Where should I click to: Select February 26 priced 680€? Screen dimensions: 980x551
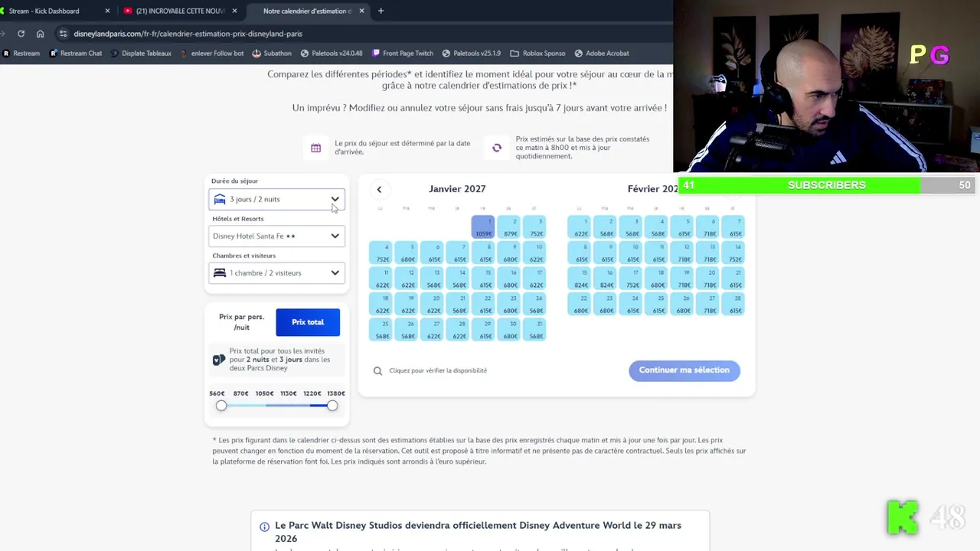(x=682, y=304)
